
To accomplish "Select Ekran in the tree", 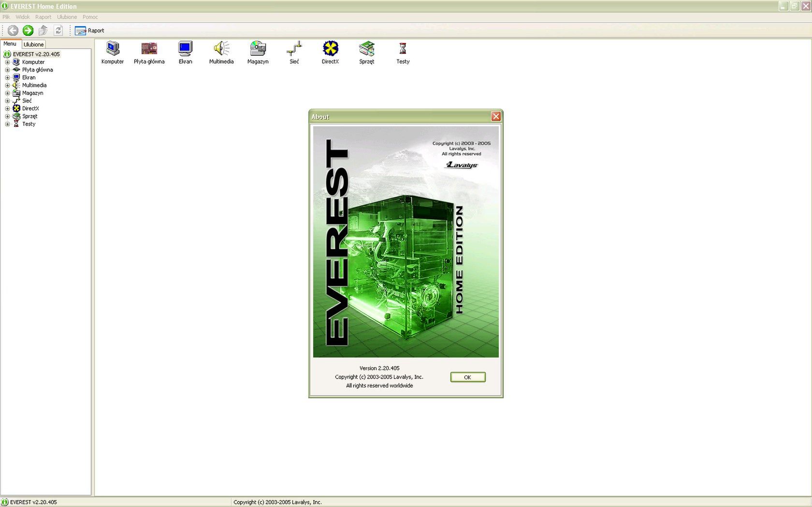I will coord(29,77).
